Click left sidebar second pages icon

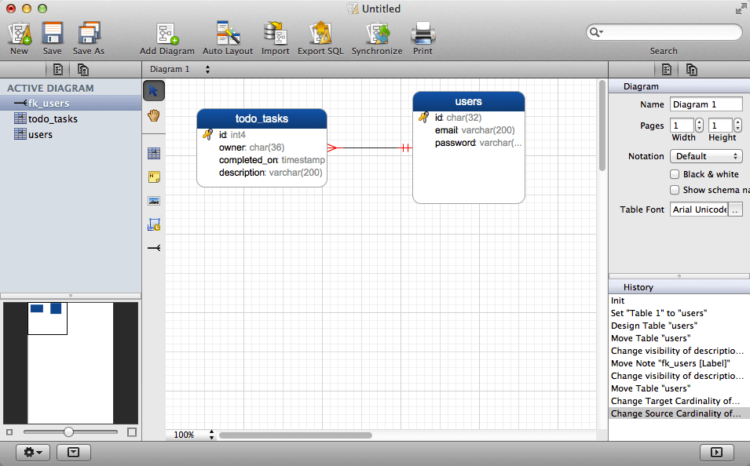(83, 69)
